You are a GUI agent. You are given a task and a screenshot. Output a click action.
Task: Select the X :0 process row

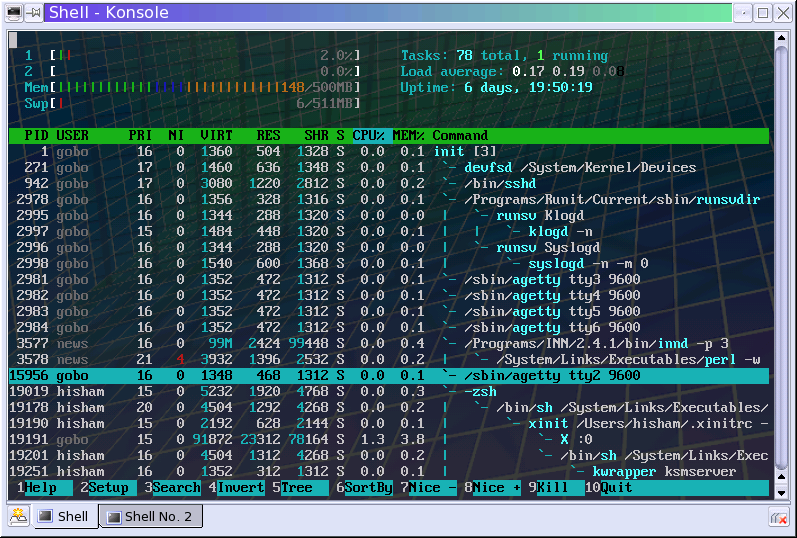[388, 439]
